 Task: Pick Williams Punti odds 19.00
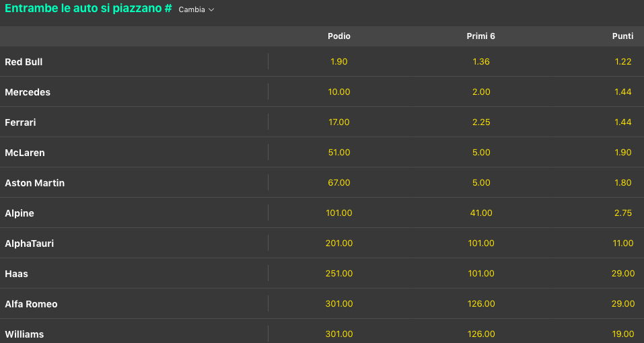623,334
